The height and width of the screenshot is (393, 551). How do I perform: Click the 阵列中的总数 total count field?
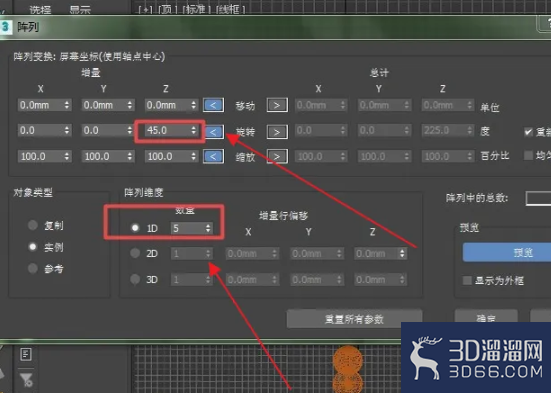click(538, 198)
